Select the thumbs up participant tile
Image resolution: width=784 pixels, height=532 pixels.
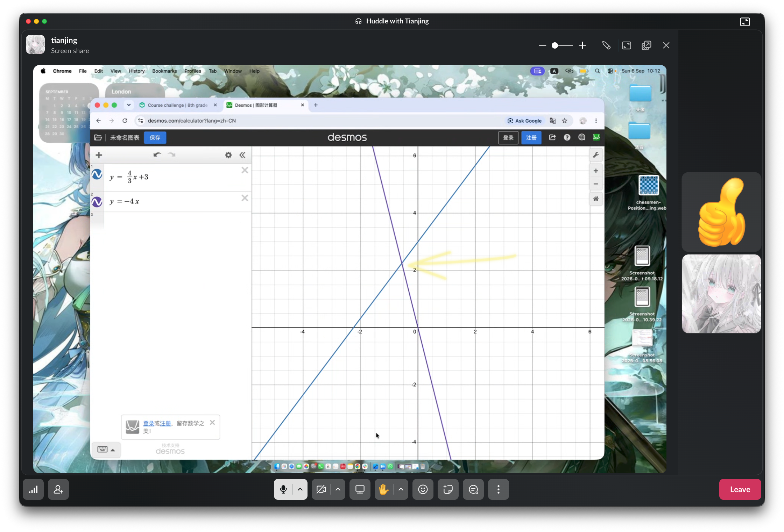click(721, 212)
